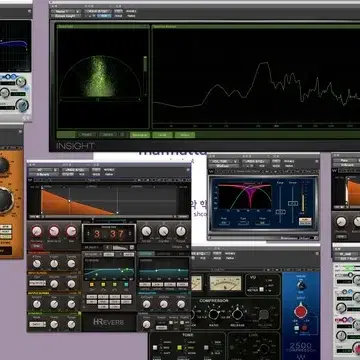Screen dimensions: 360x360
Task: Click the AM Depth knob in H-Reverb Modulation
Action: [x=147, y=304]
